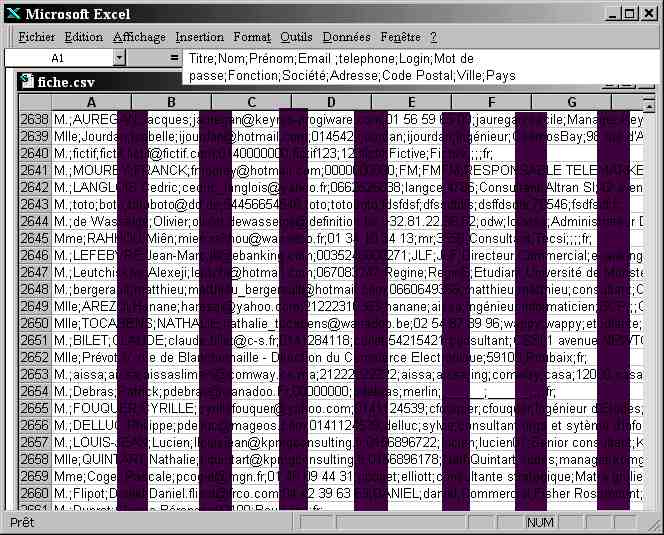Open the Fichier menu

coord(37,37)
